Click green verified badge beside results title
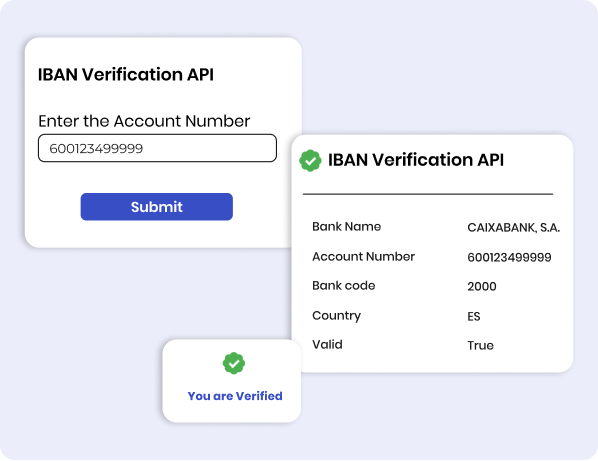The image size is (598, 461). [310, 161]
